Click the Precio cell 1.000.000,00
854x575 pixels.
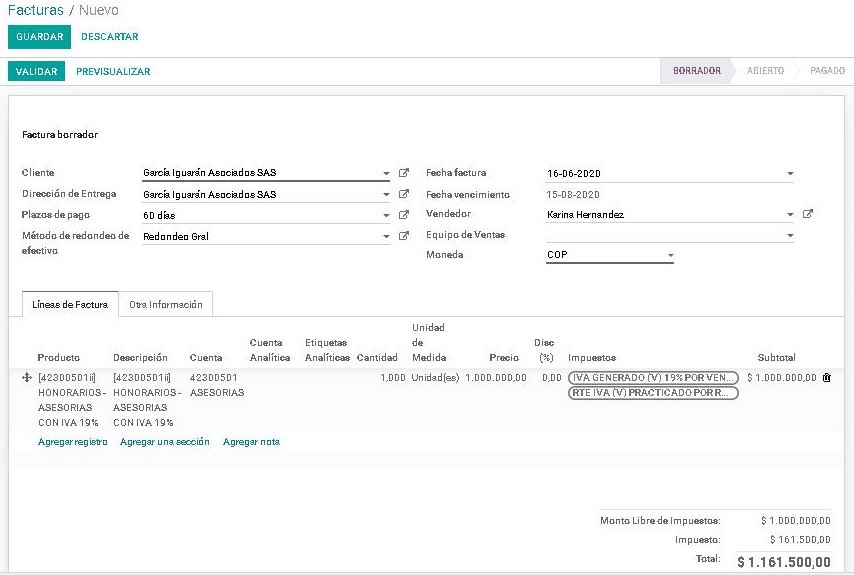(x=496, y=377)
